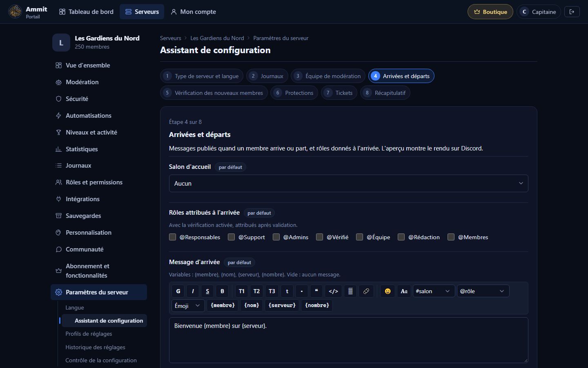Apply italic formatting in message toolbar
The height and width of the screenshot is (368, 588).
click(193, 291)
